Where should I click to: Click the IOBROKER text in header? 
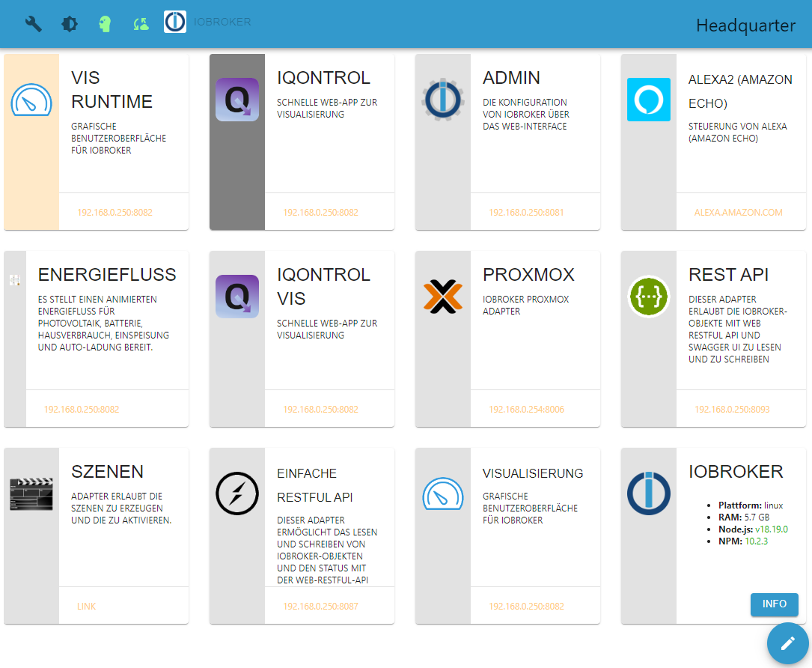[222, 22]
